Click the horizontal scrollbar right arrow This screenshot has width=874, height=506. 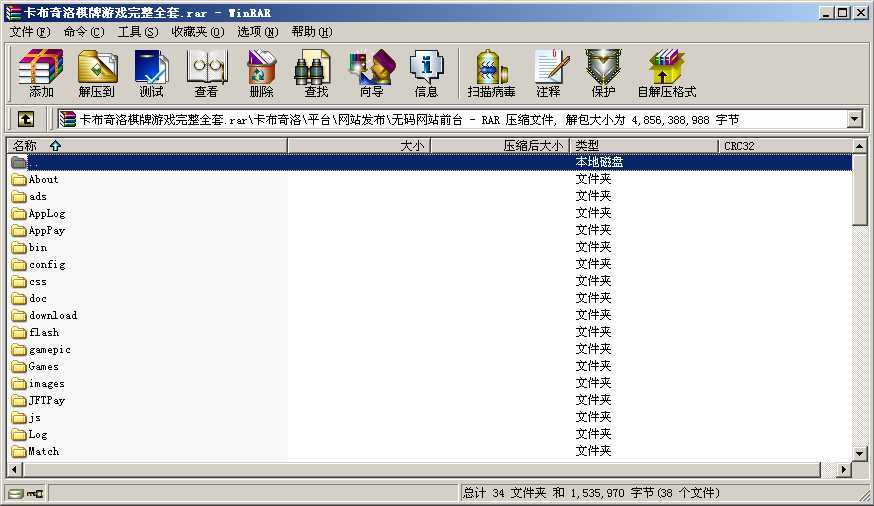[x=844, y=470]
